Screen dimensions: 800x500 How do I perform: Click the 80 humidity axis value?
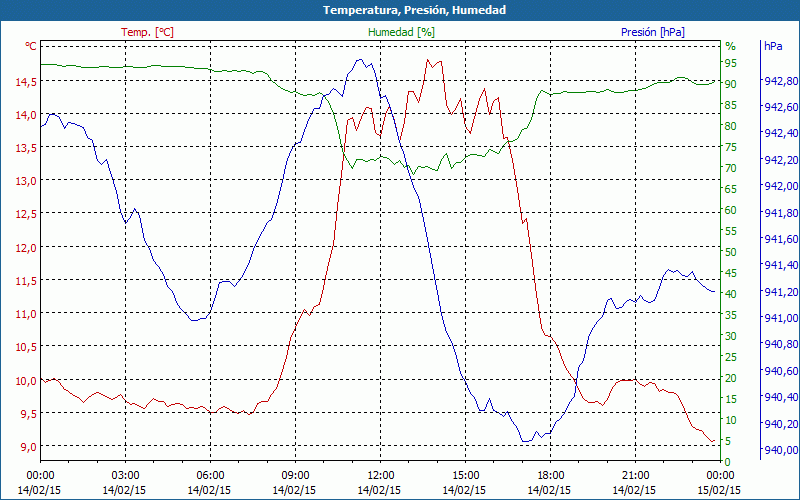pos(731,126)
